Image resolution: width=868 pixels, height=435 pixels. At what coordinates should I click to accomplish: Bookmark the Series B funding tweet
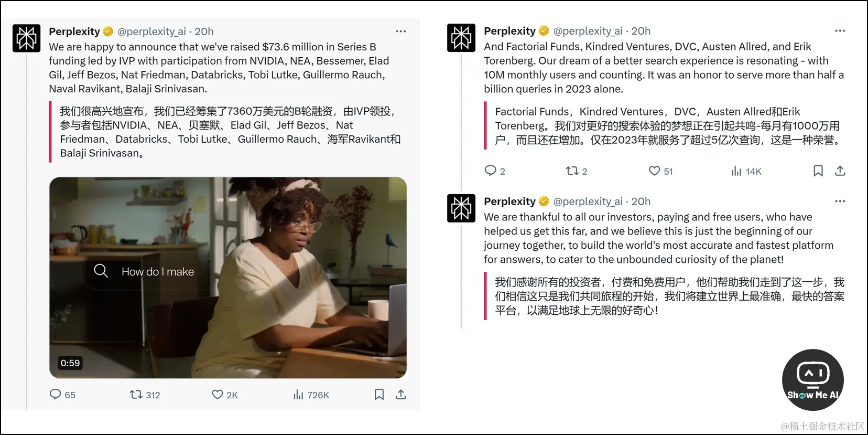point(379,394)
